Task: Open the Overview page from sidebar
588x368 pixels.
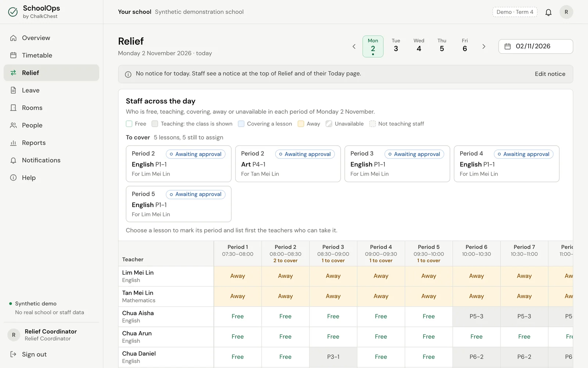Action: pos(51,38)
